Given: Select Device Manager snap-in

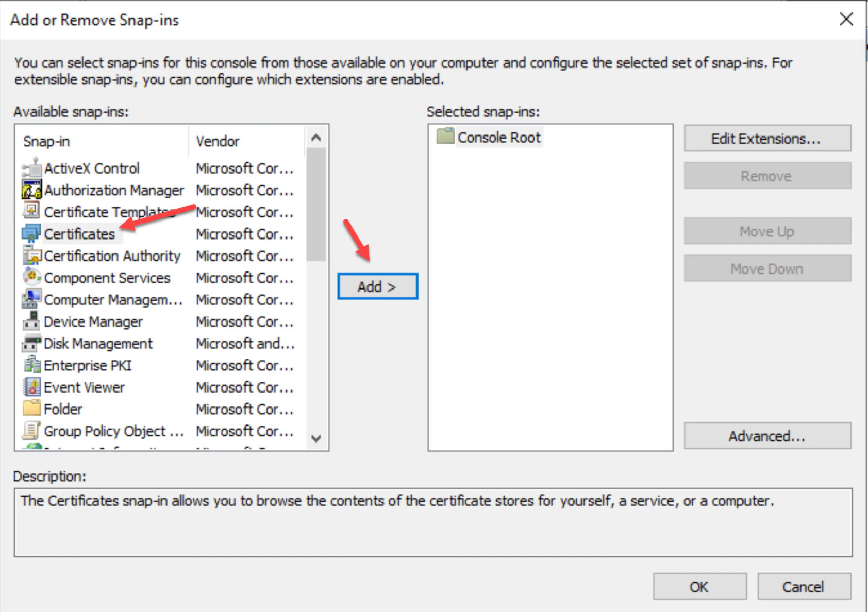Looking at the screenshot, I should tap(93, 321).
